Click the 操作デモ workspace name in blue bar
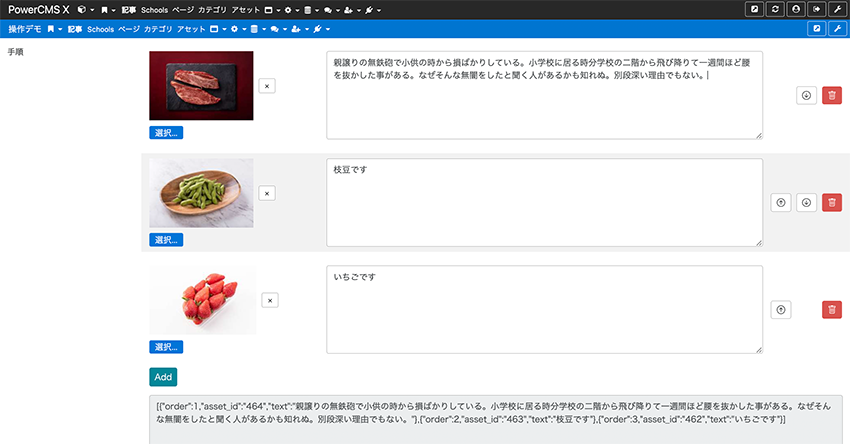850x444 pixels. tap(24, 29)
